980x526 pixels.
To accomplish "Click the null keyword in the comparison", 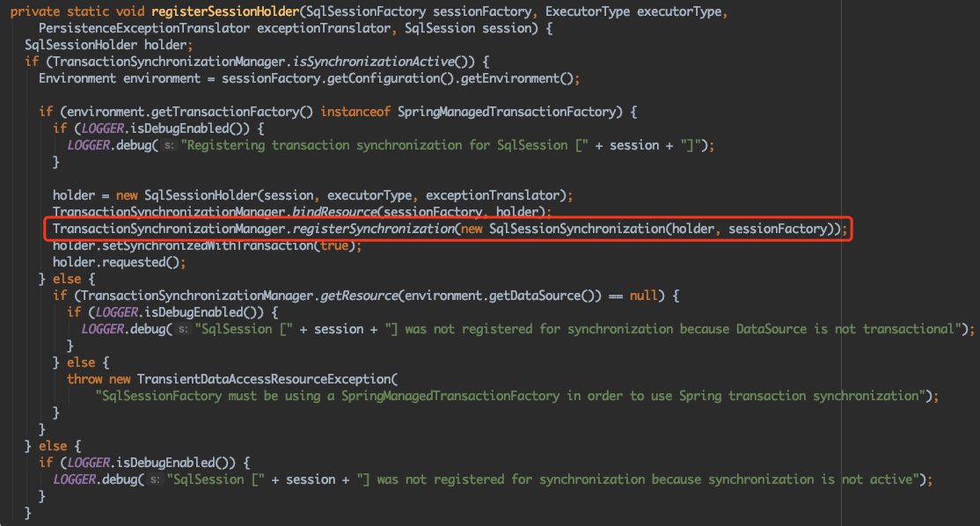I will (x=643, y=296).
